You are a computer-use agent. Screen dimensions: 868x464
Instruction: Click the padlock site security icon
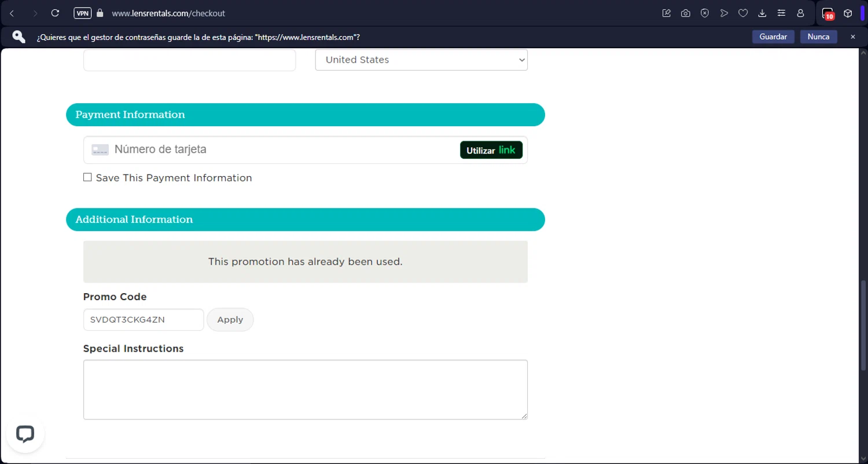(x=100, y=13)
